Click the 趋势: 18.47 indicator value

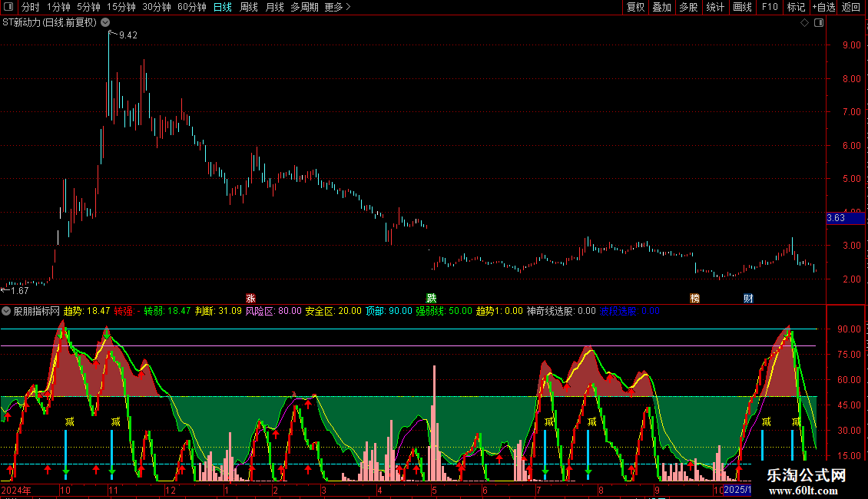[x=87, y=311]
